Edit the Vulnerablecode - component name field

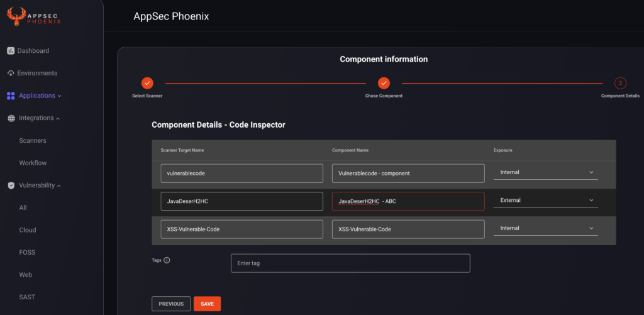408,174
